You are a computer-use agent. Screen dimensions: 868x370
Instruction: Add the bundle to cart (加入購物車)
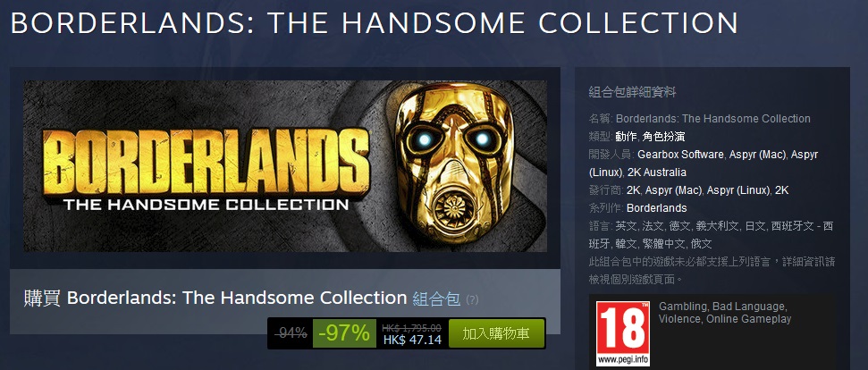(496, 333)
